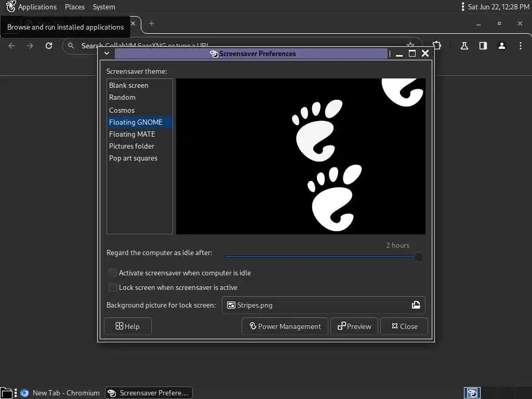This screenshot has width=532, height=399.
Task: Click the screensaver preview area
Action: (301, 156)
